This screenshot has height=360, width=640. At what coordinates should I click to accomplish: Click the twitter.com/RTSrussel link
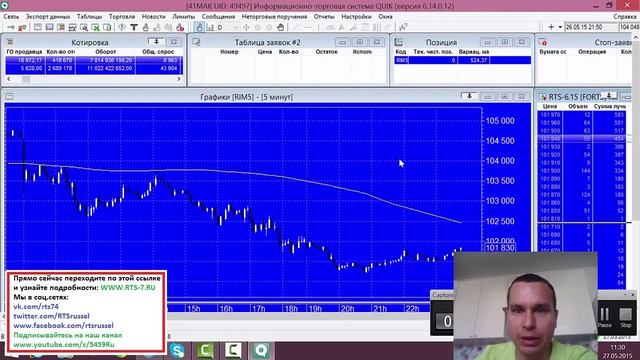click(51, 316)
